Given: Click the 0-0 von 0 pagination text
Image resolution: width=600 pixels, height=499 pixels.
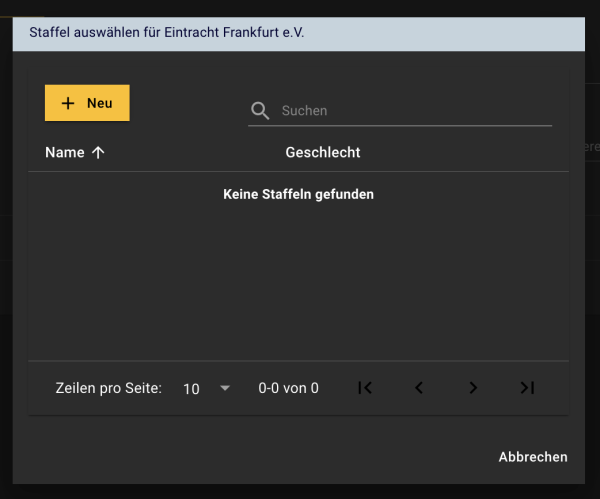Looking at the screenshot, I should coord(288,388).
